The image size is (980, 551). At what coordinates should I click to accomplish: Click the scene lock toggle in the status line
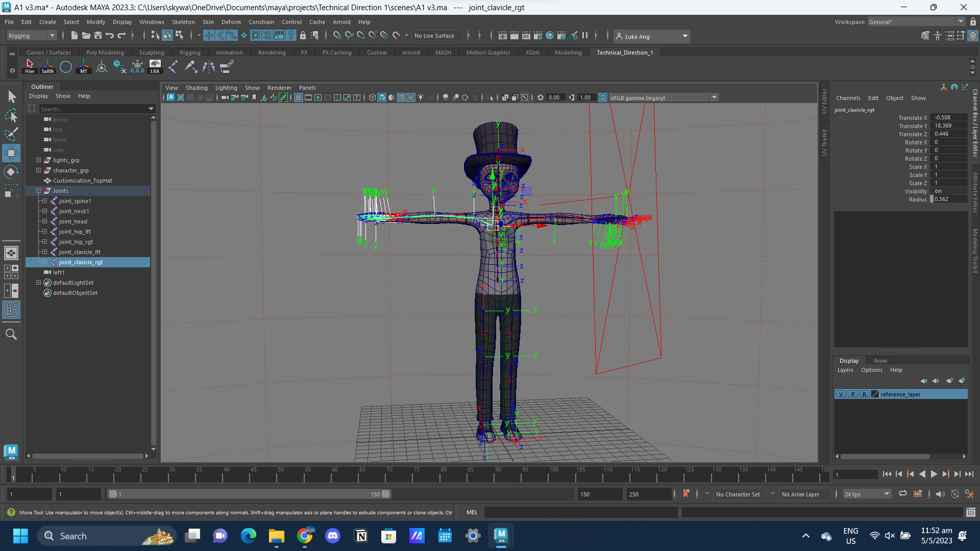304,36
